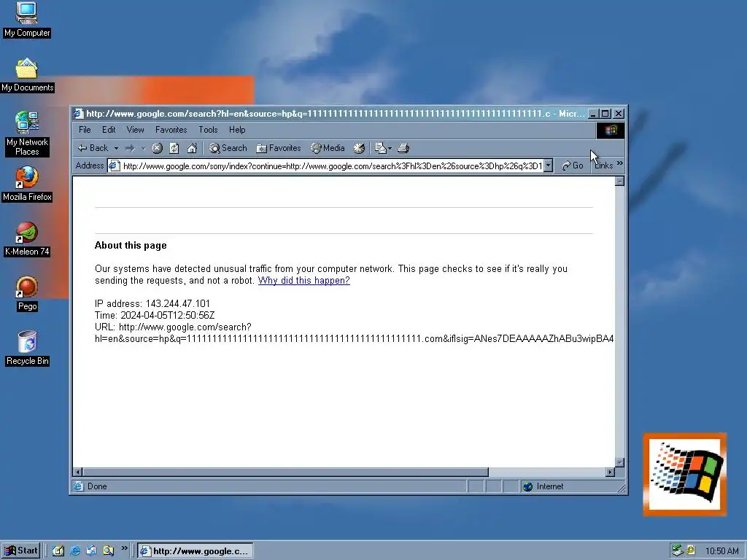Click the Links toolbar label
Image resolution: width=747 pixels, height=560 pixels.
tap(603, 166)
